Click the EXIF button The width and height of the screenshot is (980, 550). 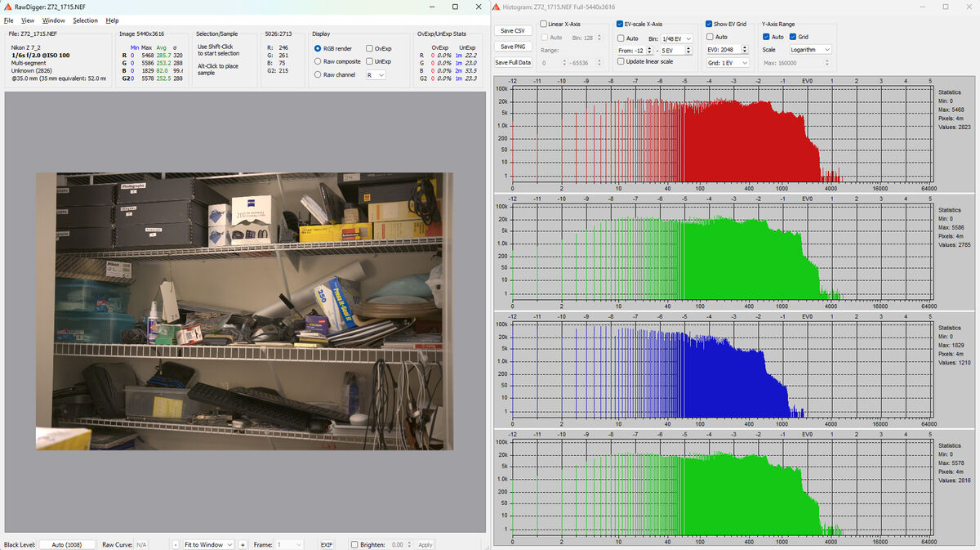[326, 544]
